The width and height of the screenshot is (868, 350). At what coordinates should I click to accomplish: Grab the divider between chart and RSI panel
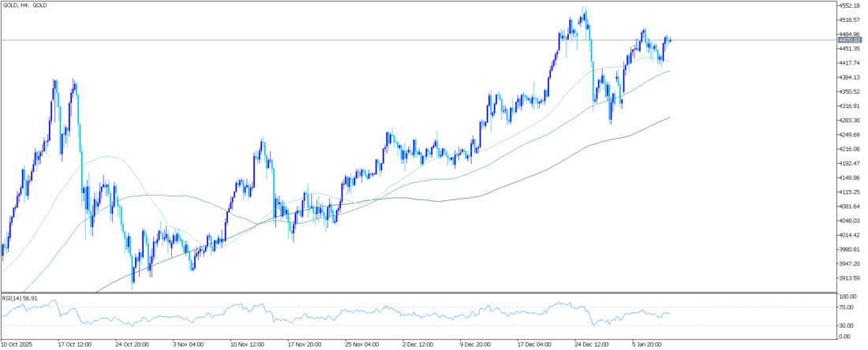tap(418, 292)
